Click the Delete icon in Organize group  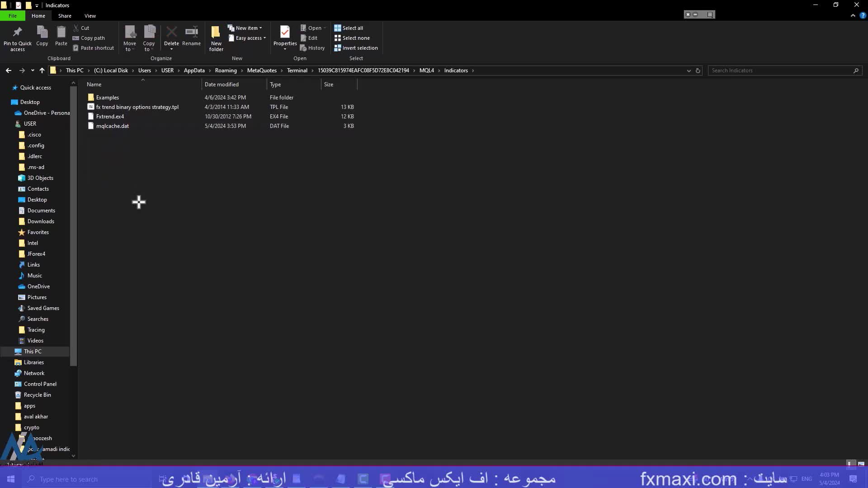[x=171, y=33]
